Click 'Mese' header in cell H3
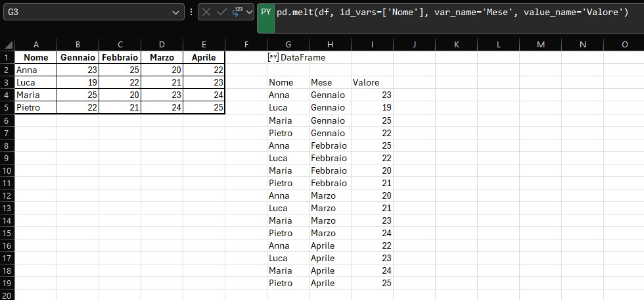644x300 pixels. pos(321,83)
